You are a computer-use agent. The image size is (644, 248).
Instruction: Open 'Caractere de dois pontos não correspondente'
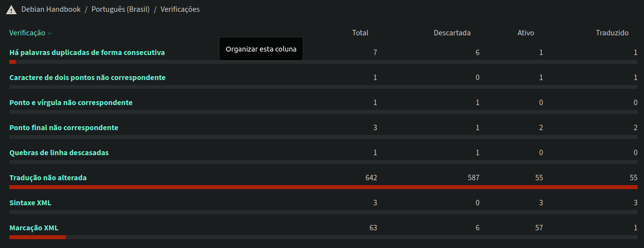(88, 78)
